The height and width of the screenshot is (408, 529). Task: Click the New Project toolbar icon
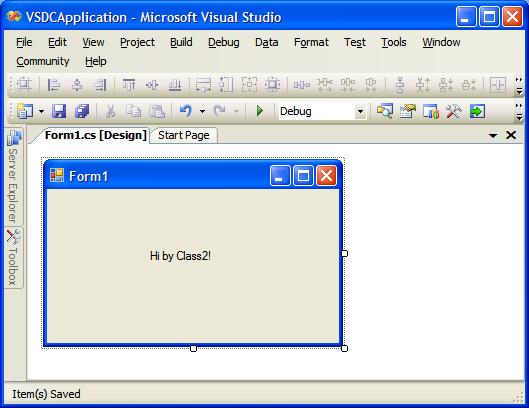click(x=25, y=111)
